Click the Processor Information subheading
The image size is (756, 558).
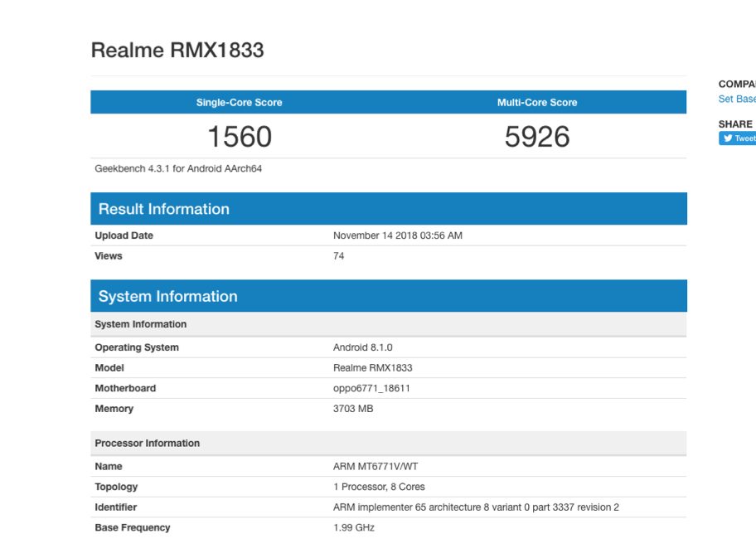click(x=147, y=444)
